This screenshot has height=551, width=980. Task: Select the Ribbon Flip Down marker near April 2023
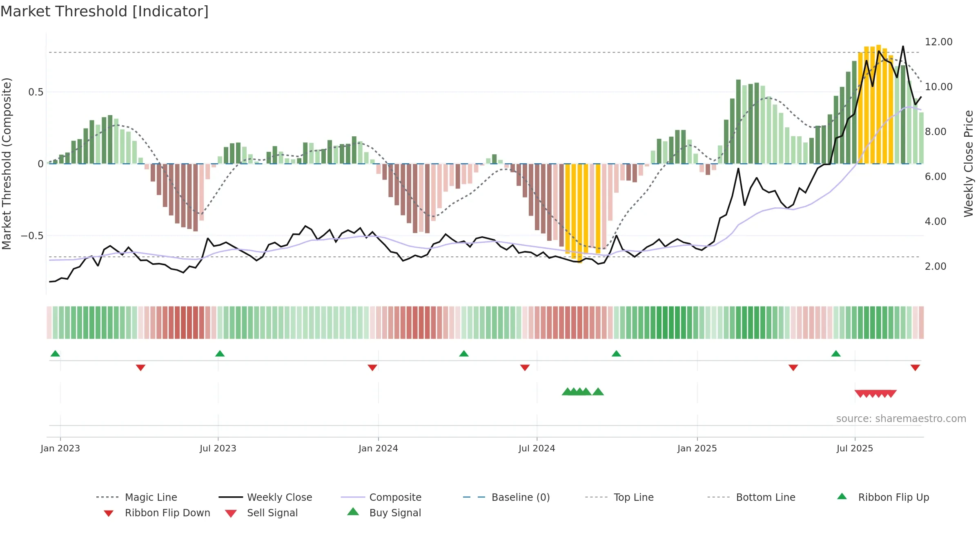[140, 368]
